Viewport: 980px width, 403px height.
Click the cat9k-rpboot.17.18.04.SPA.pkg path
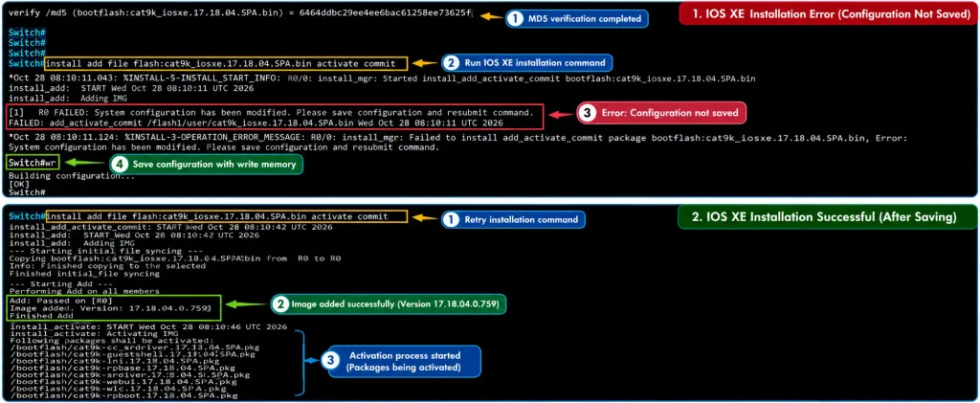click(x=123, y=396)
